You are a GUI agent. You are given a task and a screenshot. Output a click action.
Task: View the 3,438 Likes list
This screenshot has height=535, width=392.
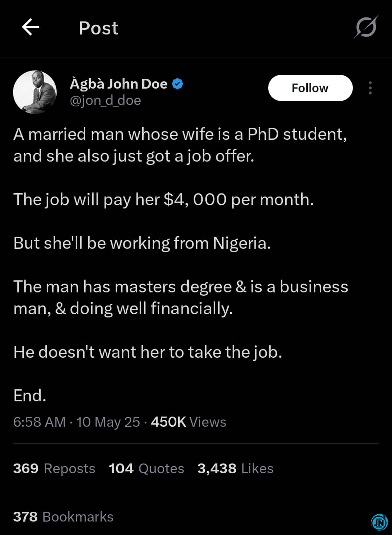(x=235, y=469)
